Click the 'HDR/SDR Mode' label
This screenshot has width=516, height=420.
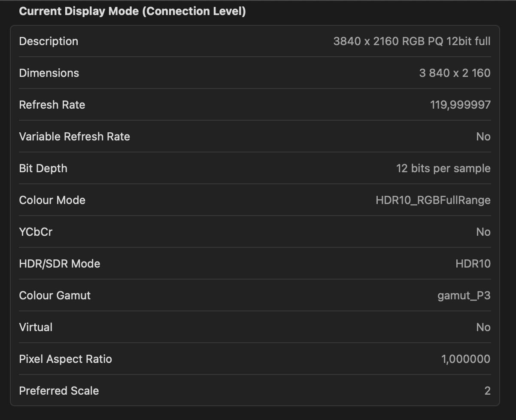60,264
